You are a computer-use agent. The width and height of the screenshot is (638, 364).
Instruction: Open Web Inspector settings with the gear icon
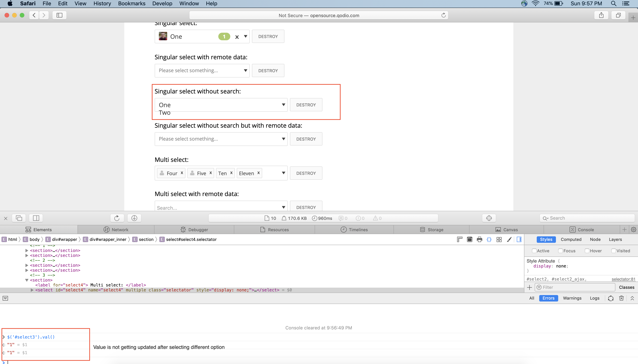pyautogui.click(x=633, y=229)
